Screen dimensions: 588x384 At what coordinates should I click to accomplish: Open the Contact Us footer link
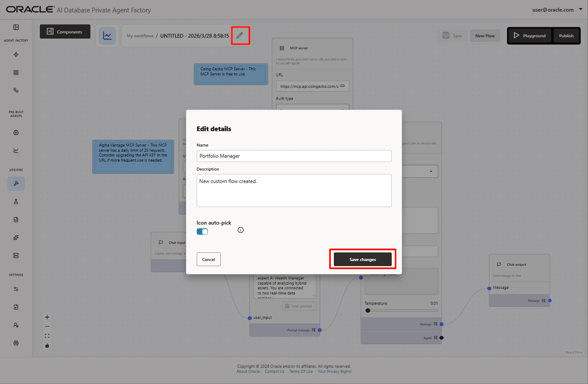pos(274,372)
